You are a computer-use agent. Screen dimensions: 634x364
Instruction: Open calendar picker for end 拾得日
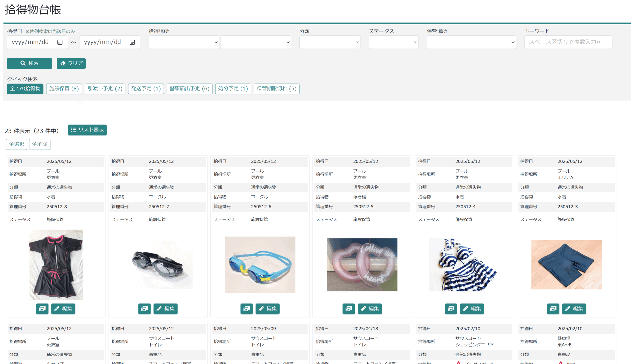click(132, 42)
